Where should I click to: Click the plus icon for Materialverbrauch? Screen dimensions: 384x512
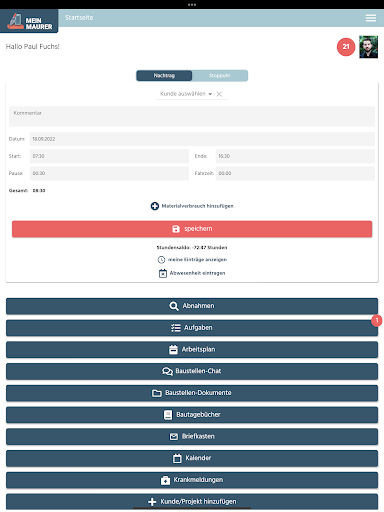point(155,206)
